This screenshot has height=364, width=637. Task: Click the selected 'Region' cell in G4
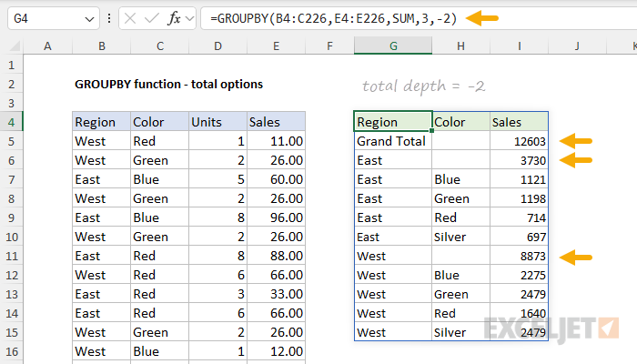pyautogui.click(x=393, y=121)
